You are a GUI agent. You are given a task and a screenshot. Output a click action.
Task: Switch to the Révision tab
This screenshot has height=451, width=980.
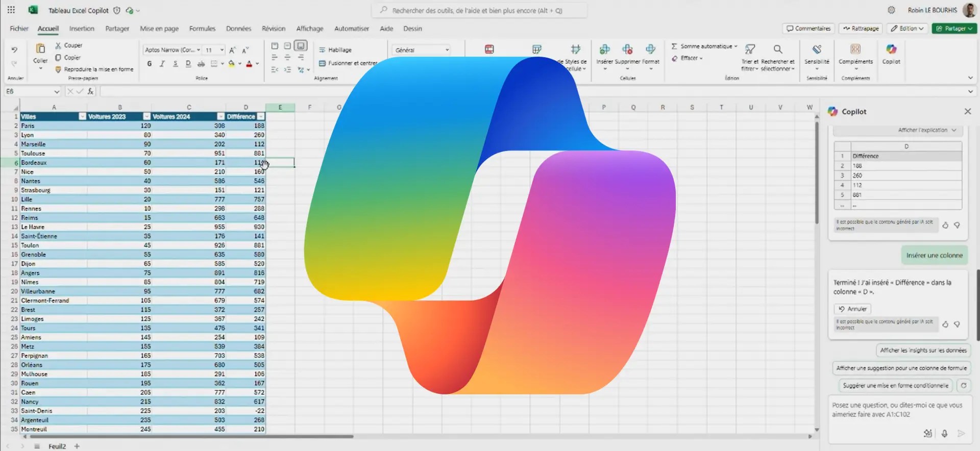tap(274, 29)
